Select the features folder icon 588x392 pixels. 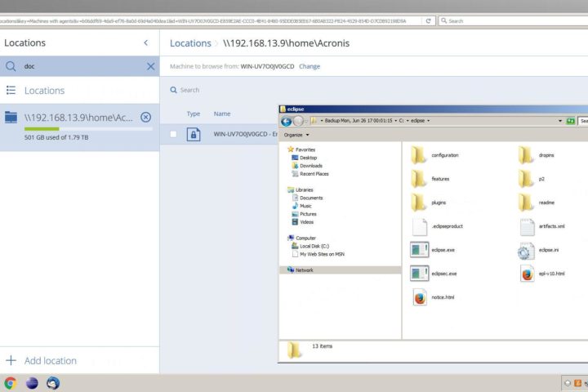(419, 179)
